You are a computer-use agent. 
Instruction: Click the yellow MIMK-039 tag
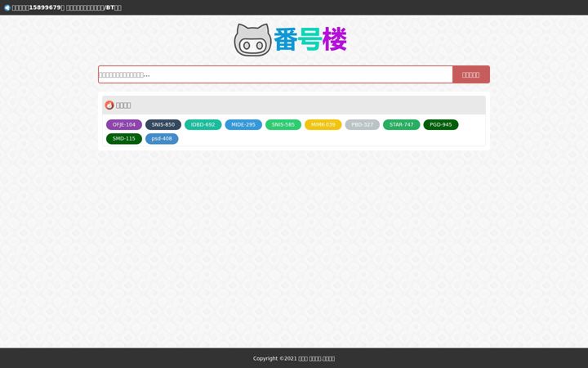tap(323, 124)
